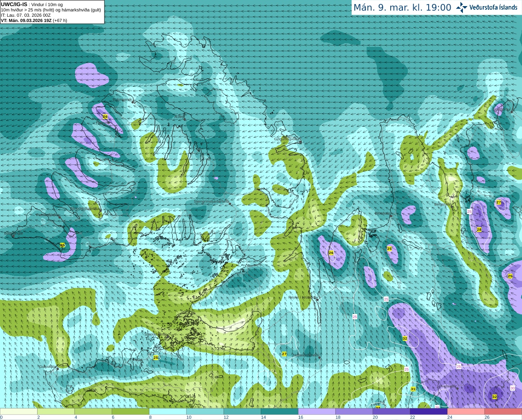Pick the salmon red legend swatch above 26

click(x=503, y=411)
